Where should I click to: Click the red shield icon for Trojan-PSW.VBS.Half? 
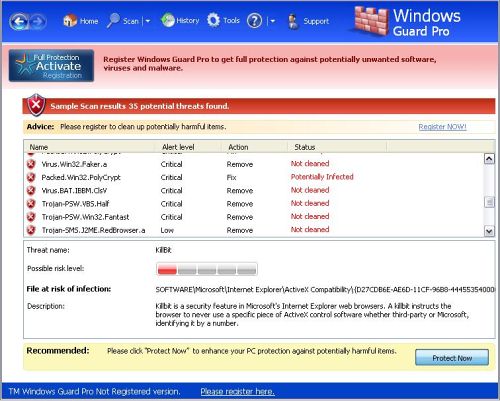tap(31, 204)
